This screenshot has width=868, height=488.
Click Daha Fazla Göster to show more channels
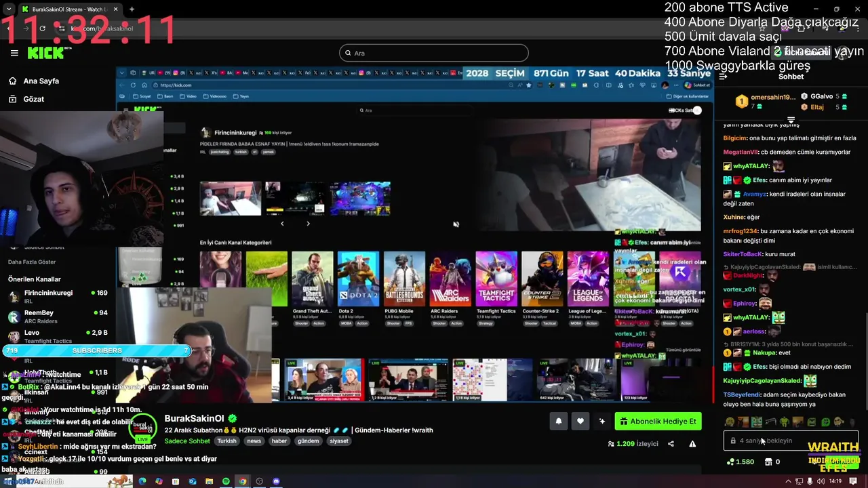pos(32,262)
